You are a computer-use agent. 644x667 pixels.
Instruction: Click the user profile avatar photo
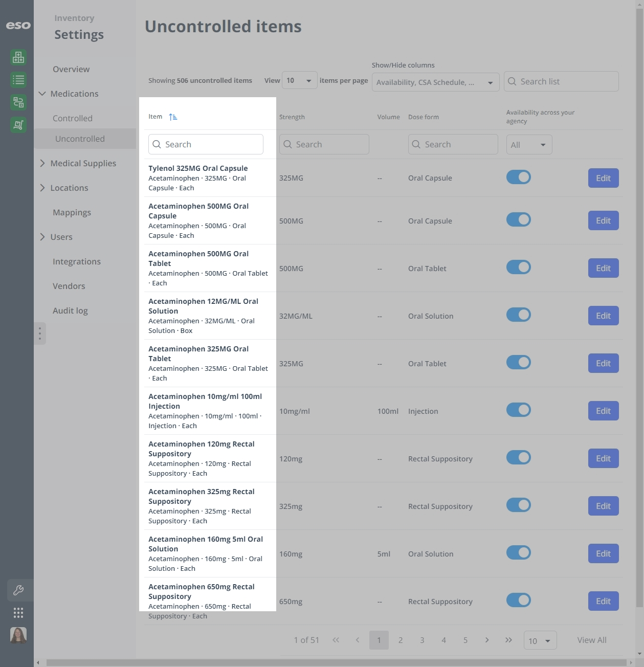pyautogui.click(x=18, y=635)
